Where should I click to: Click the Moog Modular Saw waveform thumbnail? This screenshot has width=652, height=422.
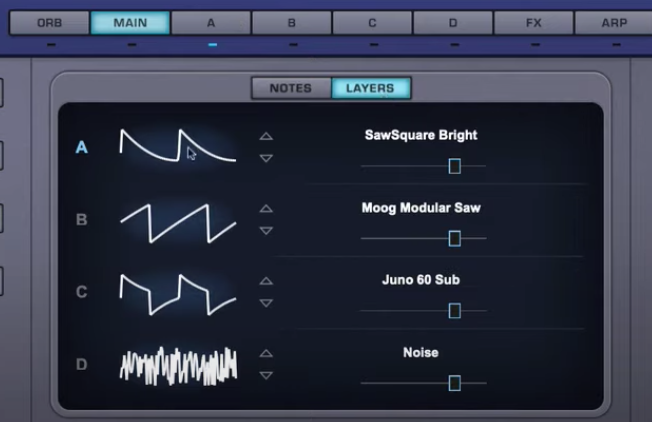(x=178, y=223)
